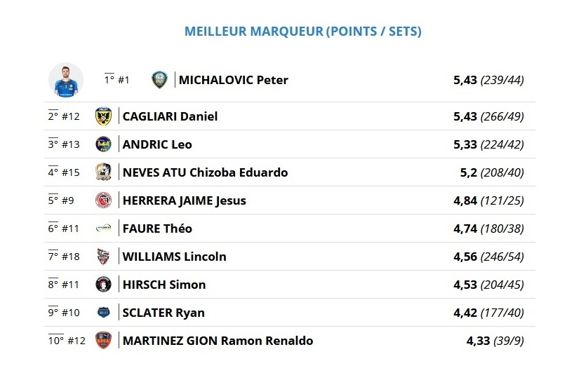
Task: Click the club logo next to FAURE Théo
Action: click(x=104, y=229)
